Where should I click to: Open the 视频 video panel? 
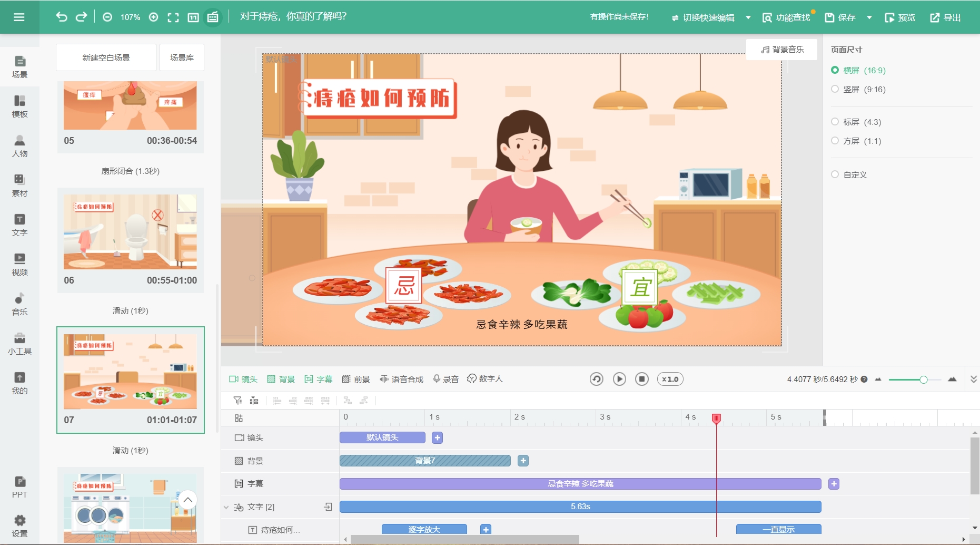19,265
